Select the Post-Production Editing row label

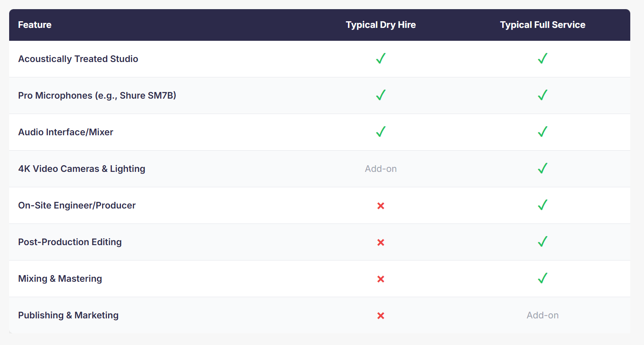pos(70,242)
